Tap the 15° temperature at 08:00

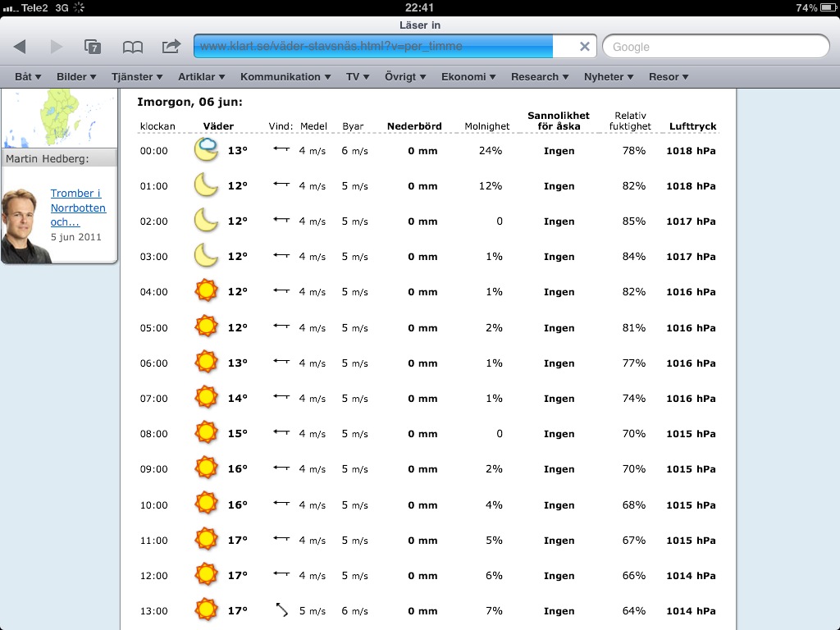[x=237, y=433]
